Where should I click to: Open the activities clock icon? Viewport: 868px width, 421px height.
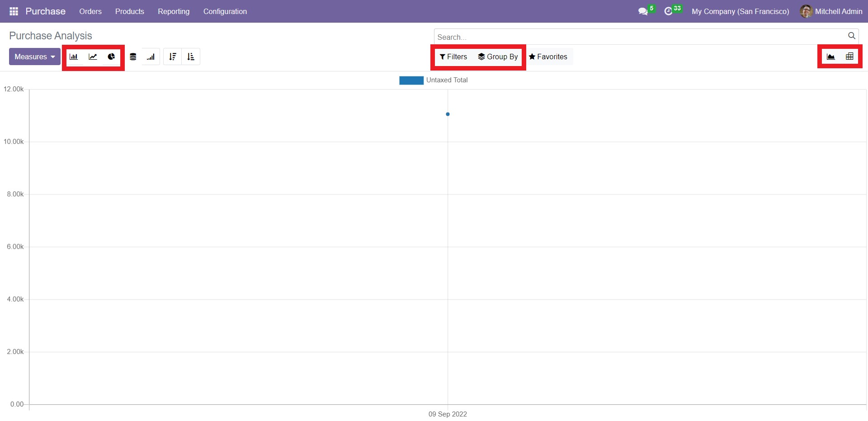tap(673, 11)
